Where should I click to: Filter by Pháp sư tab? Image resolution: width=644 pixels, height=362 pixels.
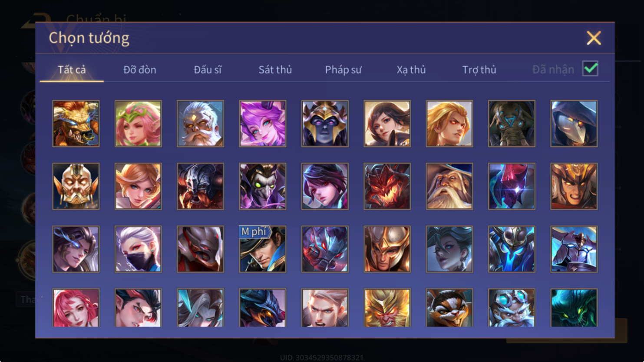click(343, 69)
